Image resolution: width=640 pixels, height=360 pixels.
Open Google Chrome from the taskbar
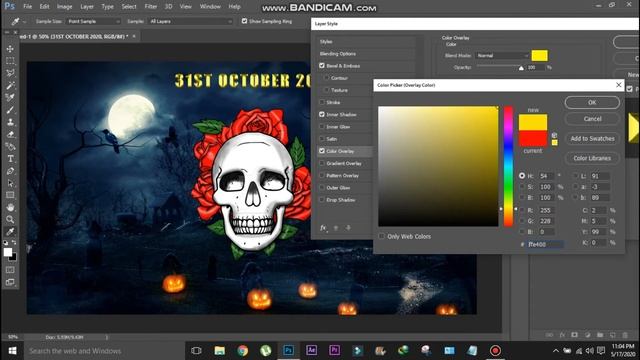[x=242, y=350]
